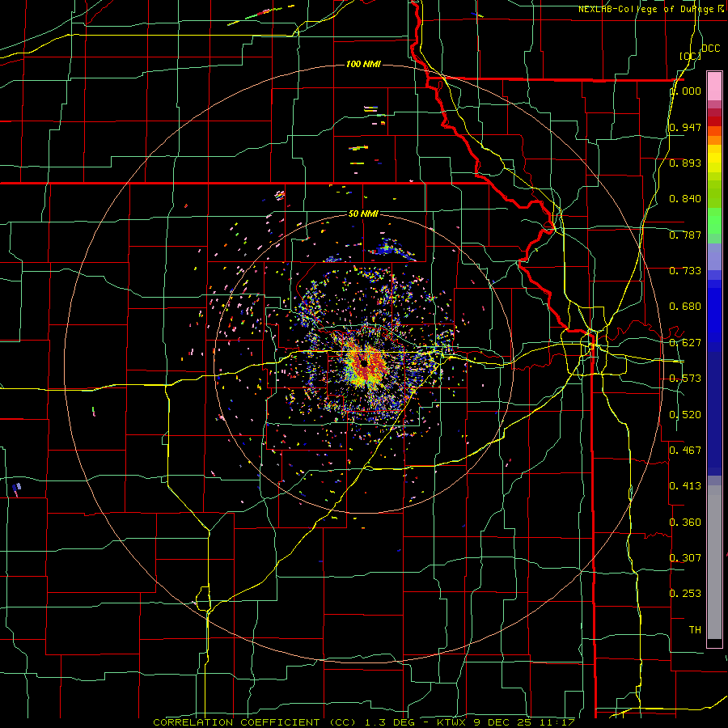Click the 0.680 color scale value

click(685, 307)
